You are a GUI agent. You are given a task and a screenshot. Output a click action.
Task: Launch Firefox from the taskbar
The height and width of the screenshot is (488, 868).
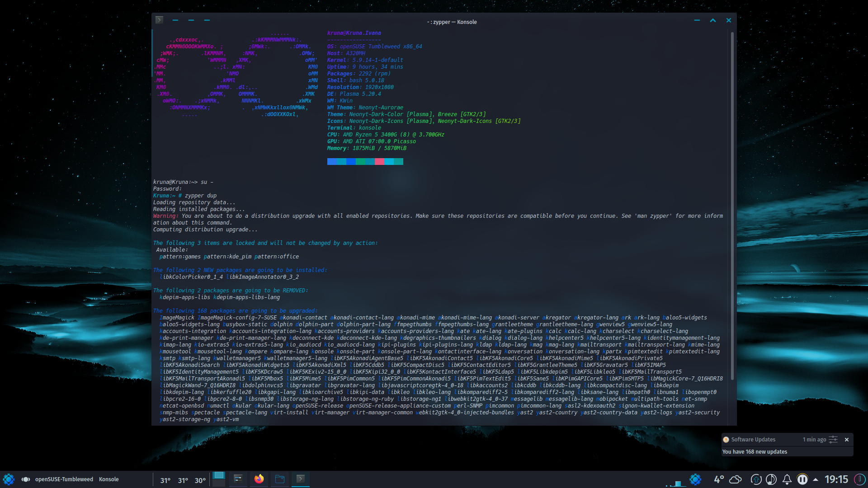[x=259, y=479]
